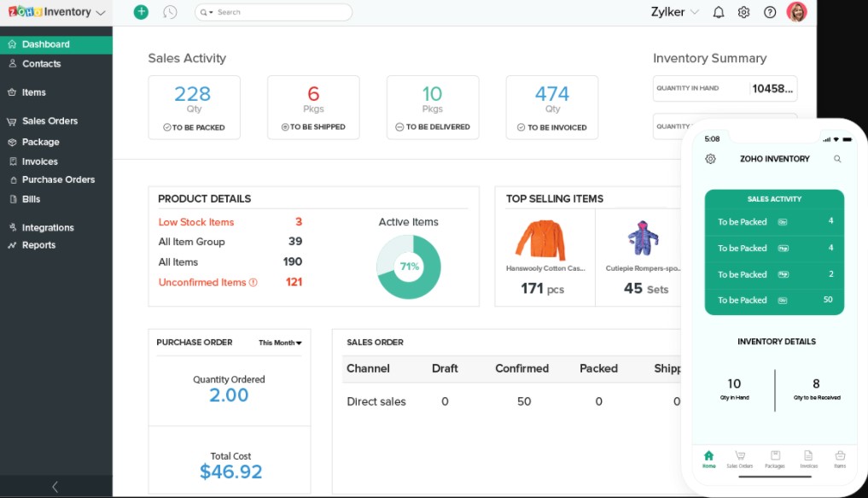
Task: Open settings gear in top bar
Action: coord(743,12)
